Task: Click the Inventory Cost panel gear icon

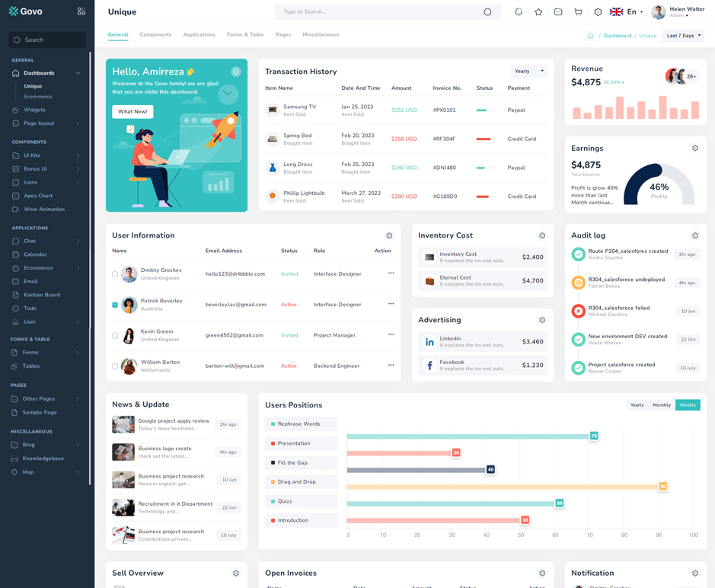Action: click(542, 235)
